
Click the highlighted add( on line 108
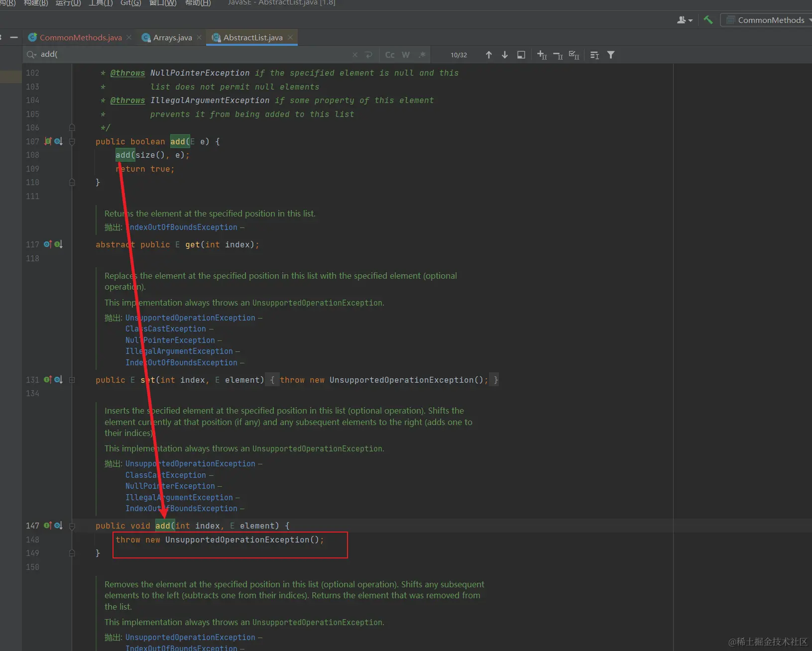click(x=125, y=155)
